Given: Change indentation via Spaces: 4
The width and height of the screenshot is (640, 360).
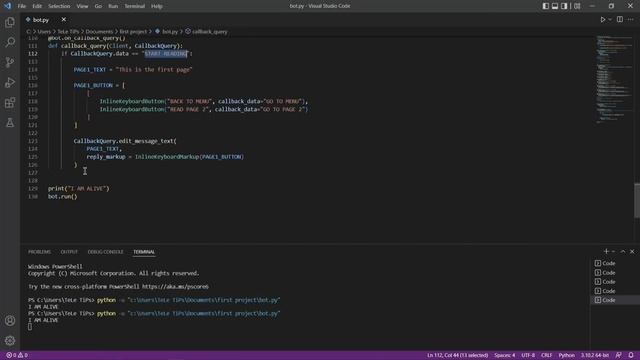Looking at the screenshot, I should click(505, 355).
